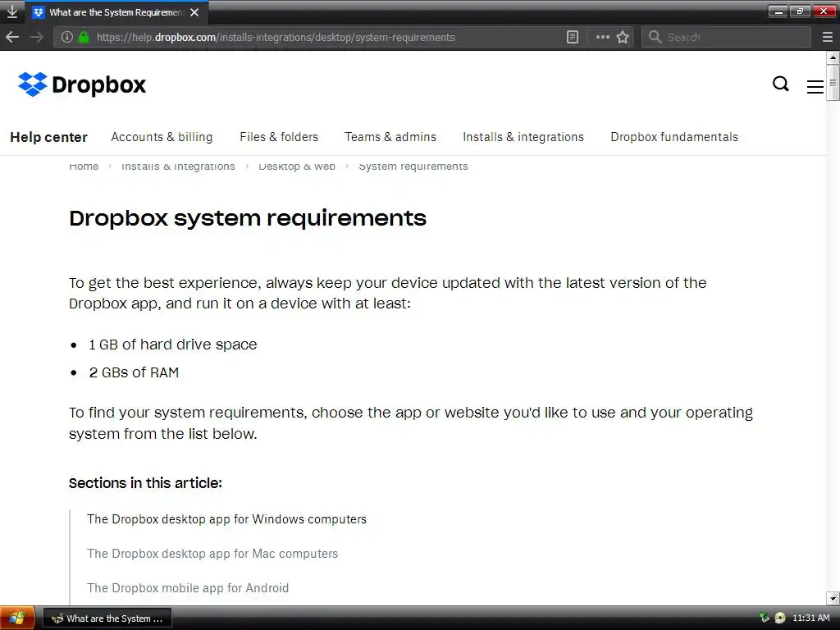Show site information via the info icon
Image resolution: width=840 pixels, height=630 pixels.
(67, 37)
